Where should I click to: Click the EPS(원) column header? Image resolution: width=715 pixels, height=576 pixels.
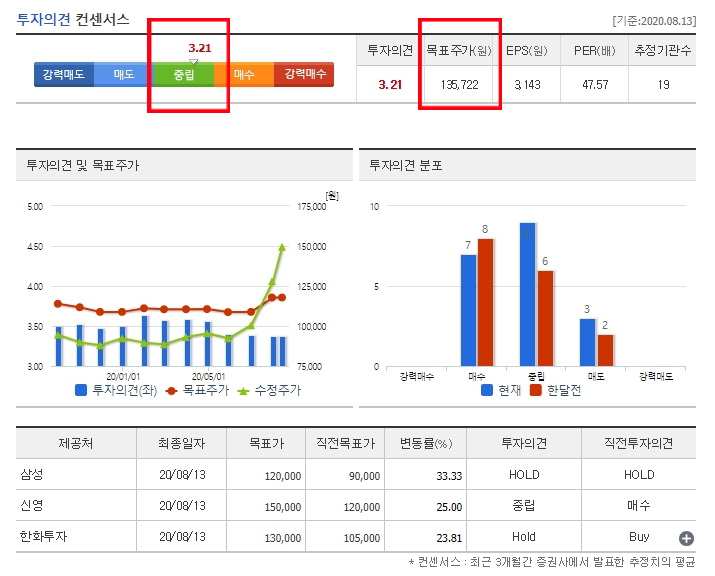pos(527,50)
